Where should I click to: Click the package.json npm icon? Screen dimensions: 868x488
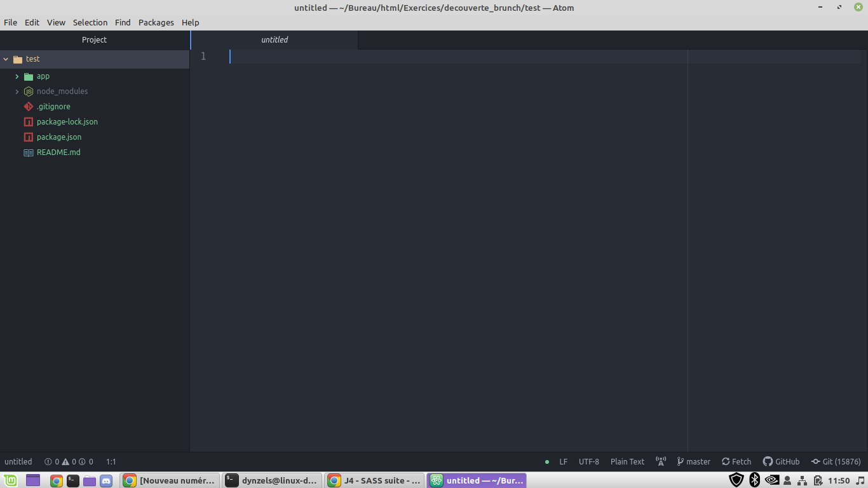coord(29,137)
